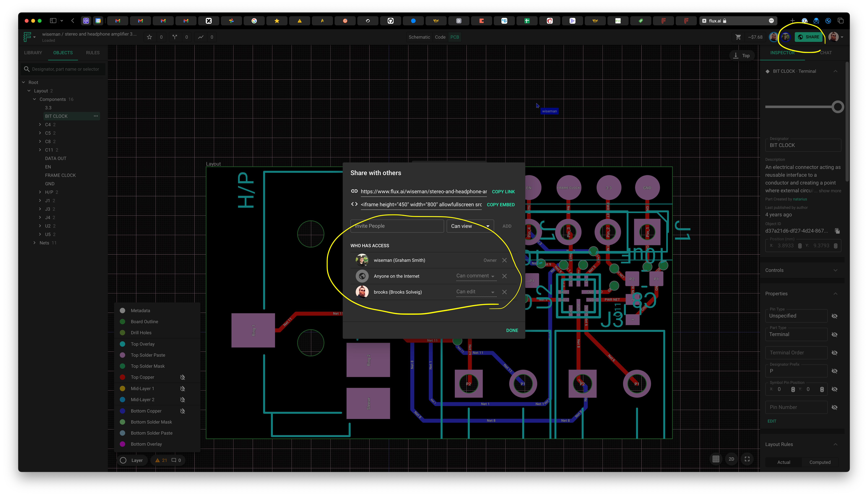
Task: Click the warnings count 21 indicator
Action: click(161, 460)
